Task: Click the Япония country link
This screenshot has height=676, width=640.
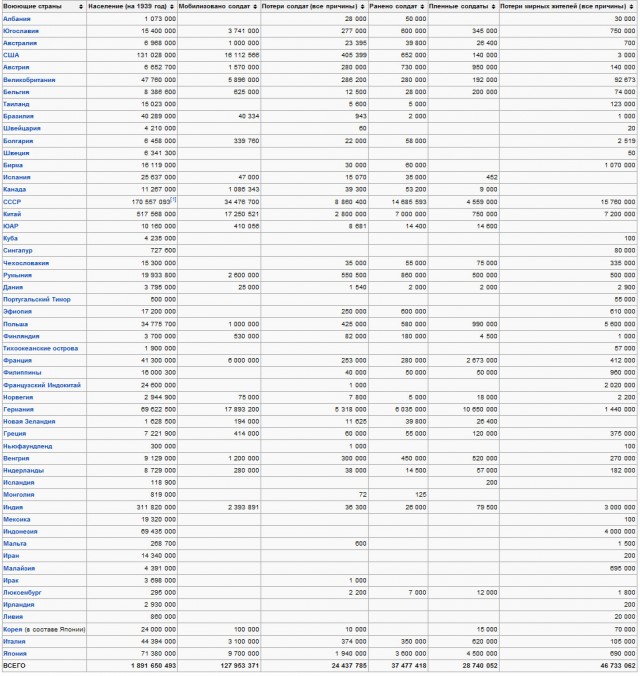Action: coord(17,652)
